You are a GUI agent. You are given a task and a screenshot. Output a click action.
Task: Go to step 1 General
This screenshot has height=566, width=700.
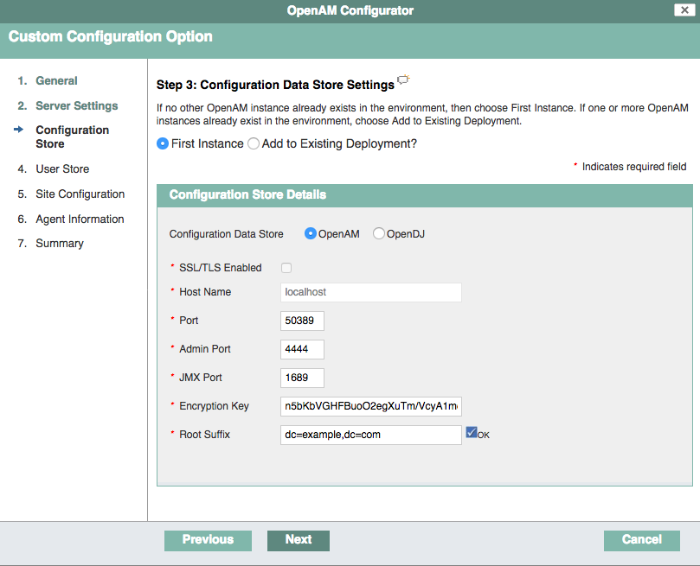(x=56, y=81)
